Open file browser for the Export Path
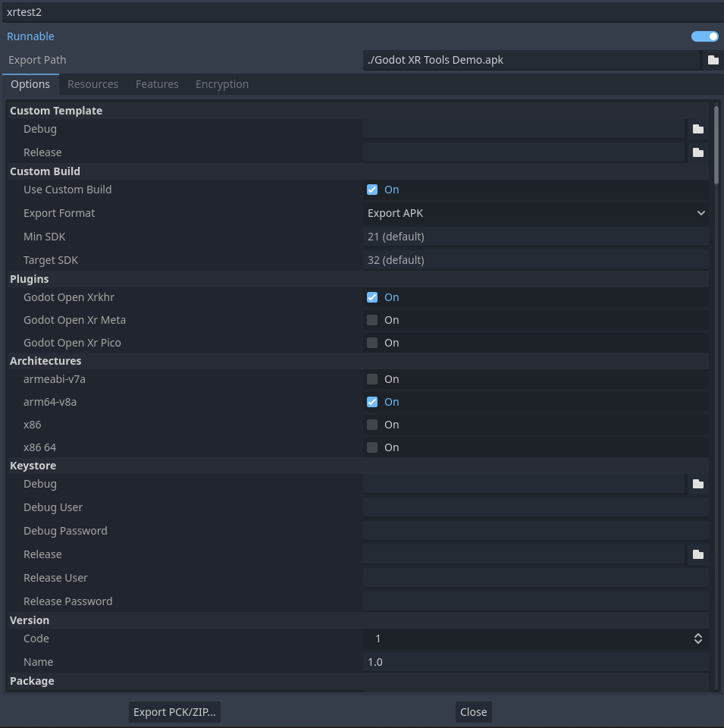The width and height of the screenshot is (724, 728). coord(712,59)
